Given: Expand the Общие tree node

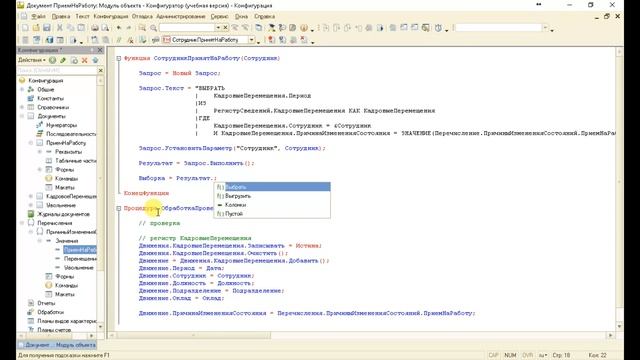Looking at the screenshot, I should tap(22, 89).
